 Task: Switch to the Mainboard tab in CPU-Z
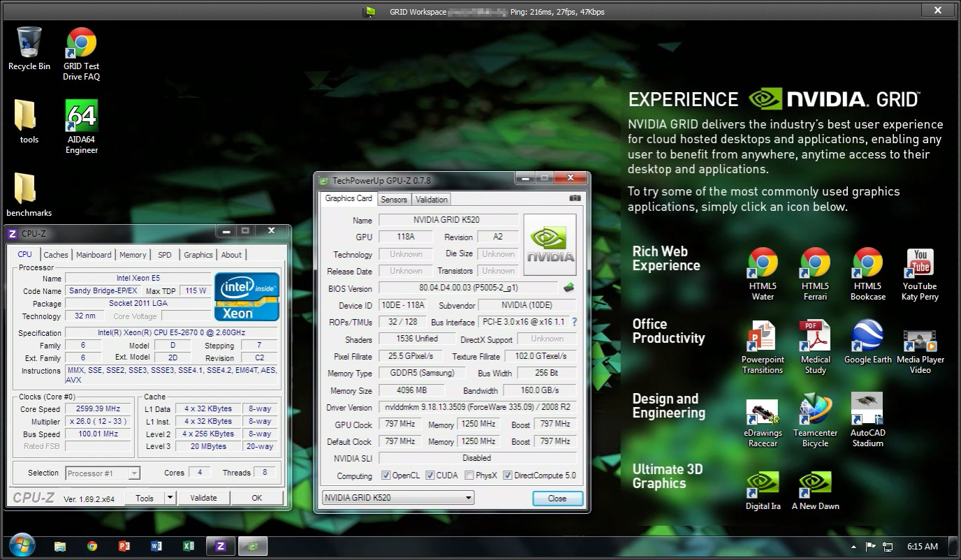(x=94, y=255)
